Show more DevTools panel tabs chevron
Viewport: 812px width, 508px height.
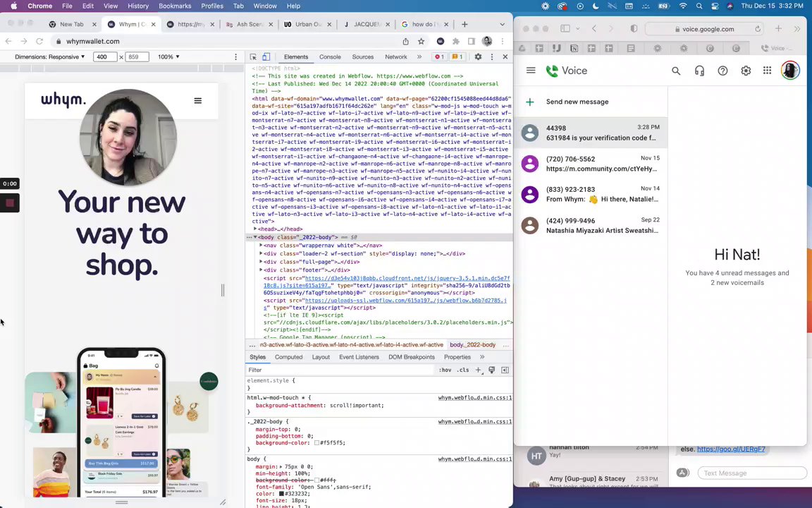(x=419, y=57)
